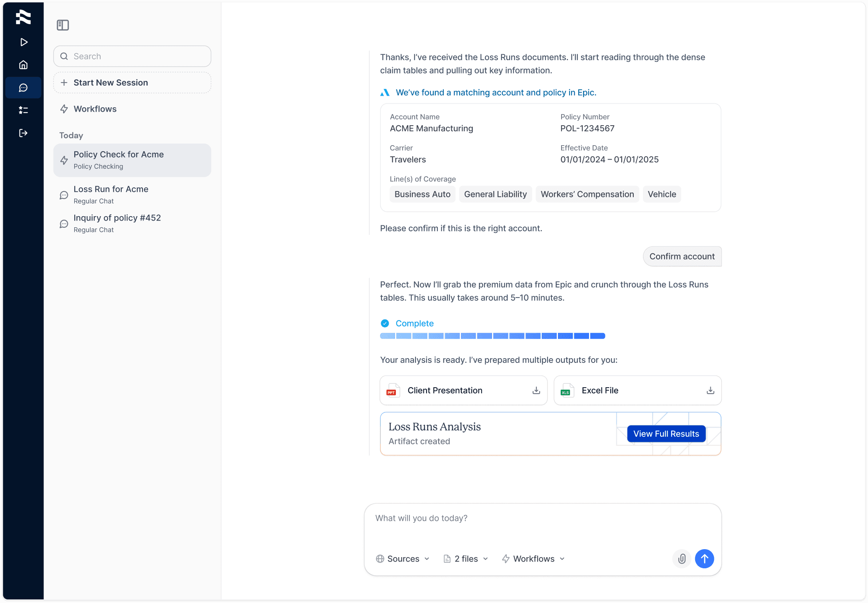Click the sidebar Search field

(x=132, y=56)
